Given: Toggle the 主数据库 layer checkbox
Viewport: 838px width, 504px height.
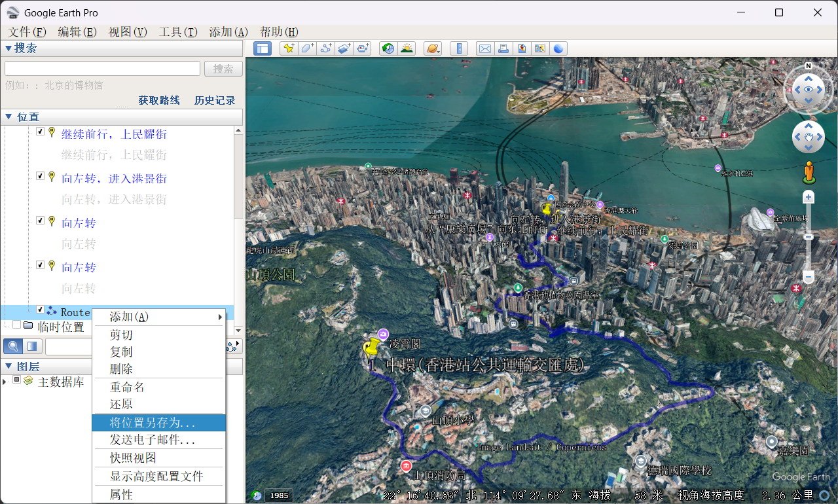Looking at the screenshot, I should 16,380.
